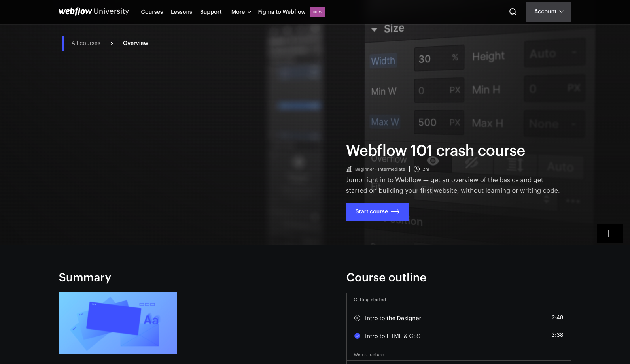The width and height of the screenshot is (630, 364).
Task: Click the clock duration icon
Action: point(416,169)
